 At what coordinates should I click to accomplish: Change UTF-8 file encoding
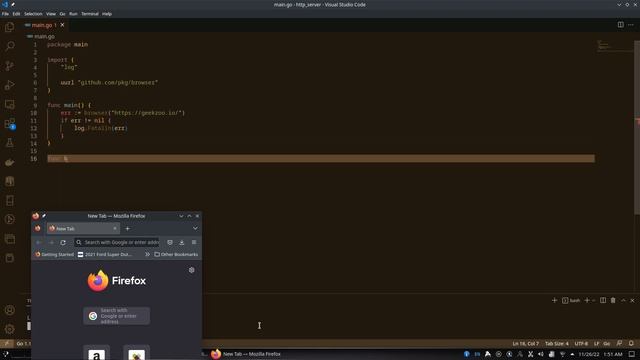(x=581, y=344)
